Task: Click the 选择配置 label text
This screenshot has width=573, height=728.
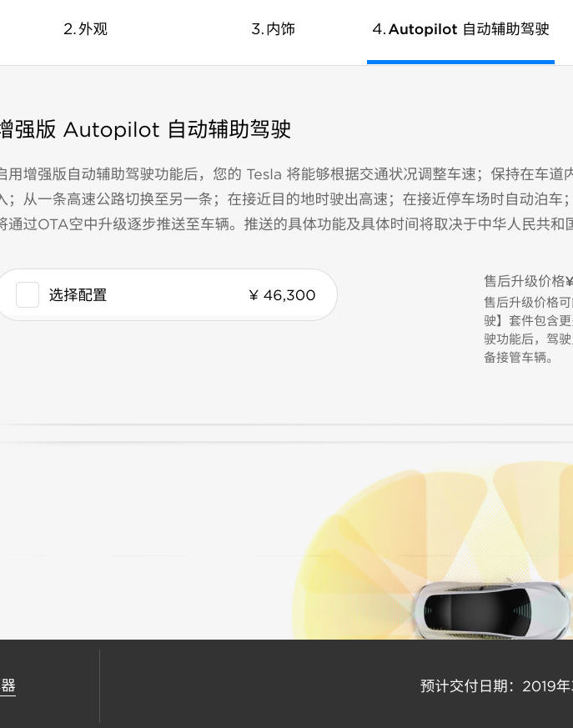Action: (78, 295)
